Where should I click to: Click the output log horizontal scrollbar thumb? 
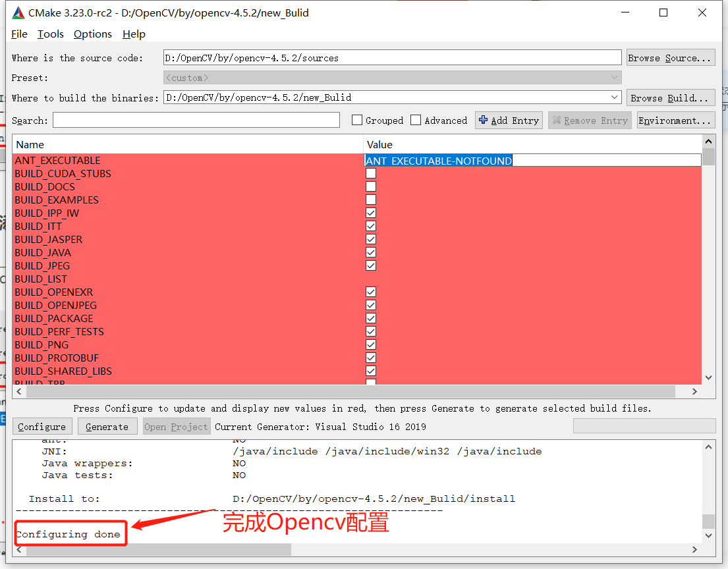pyautogui.click(x=159, y=549)
